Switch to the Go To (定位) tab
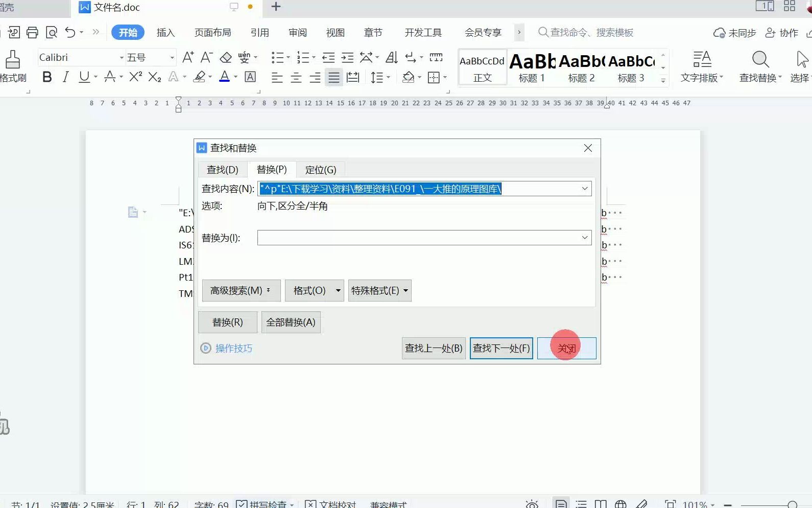 pyautogui.click(x=321, y=170)
